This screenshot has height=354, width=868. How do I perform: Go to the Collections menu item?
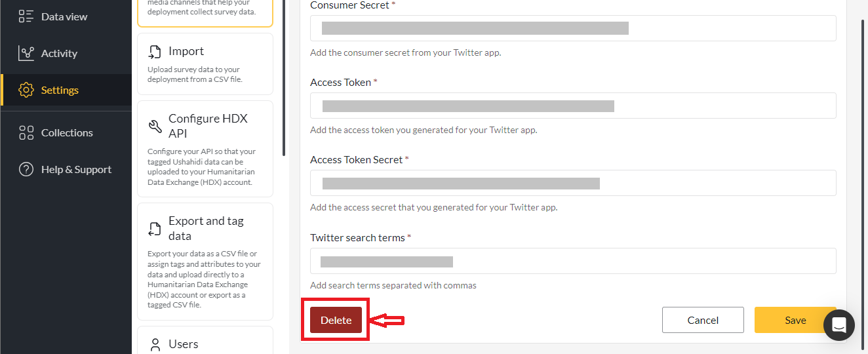coord(67,132)
